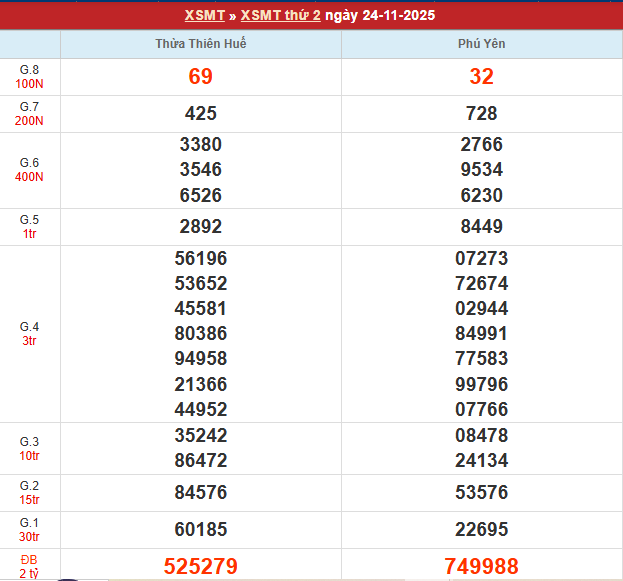Select the number 35242
The height and width of the screenshot is (581, 623).
point(201,436)
